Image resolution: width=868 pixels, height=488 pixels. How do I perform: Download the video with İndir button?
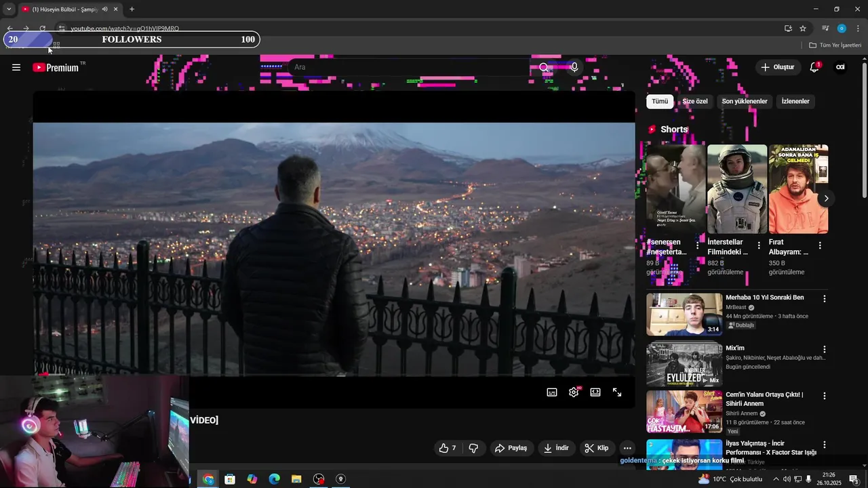pyautogui.click(x=557, y=448)
